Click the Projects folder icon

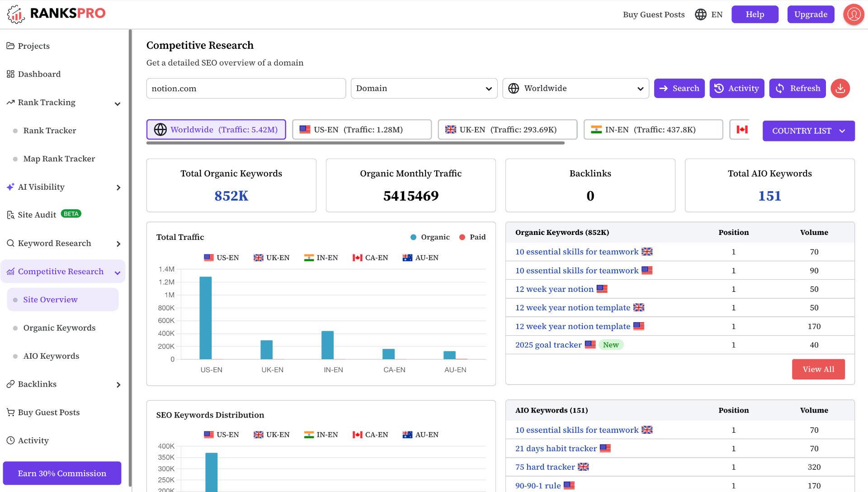point(10,46)
